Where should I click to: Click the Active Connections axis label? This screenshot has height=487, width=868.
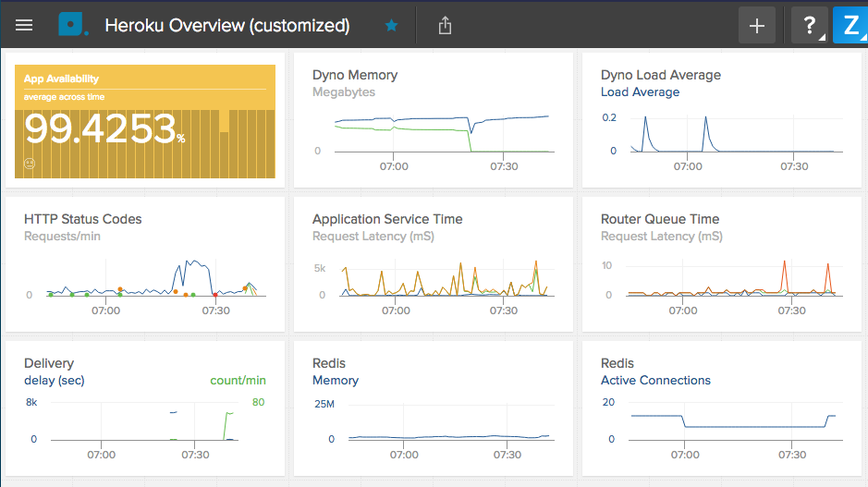[x=655, y=380]
